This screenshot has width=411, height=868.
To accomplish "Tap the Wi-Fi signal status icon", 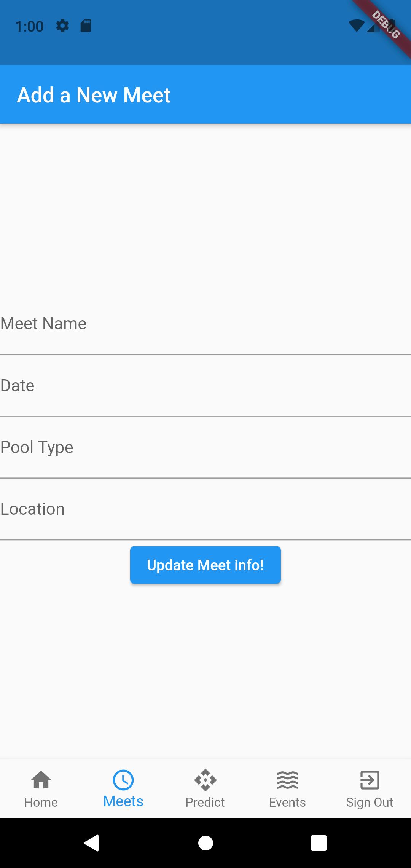I will coord(357,26).
